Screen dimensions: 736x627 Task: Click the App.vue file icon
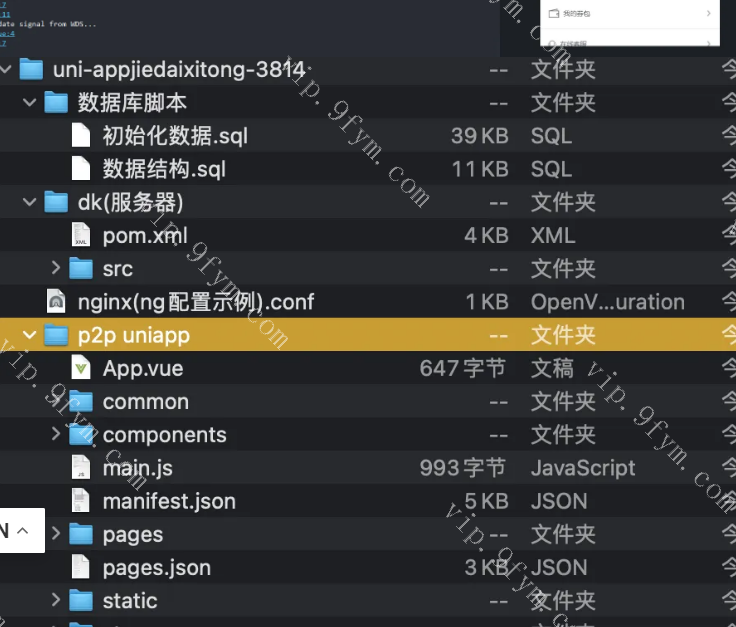click(81, 368)
